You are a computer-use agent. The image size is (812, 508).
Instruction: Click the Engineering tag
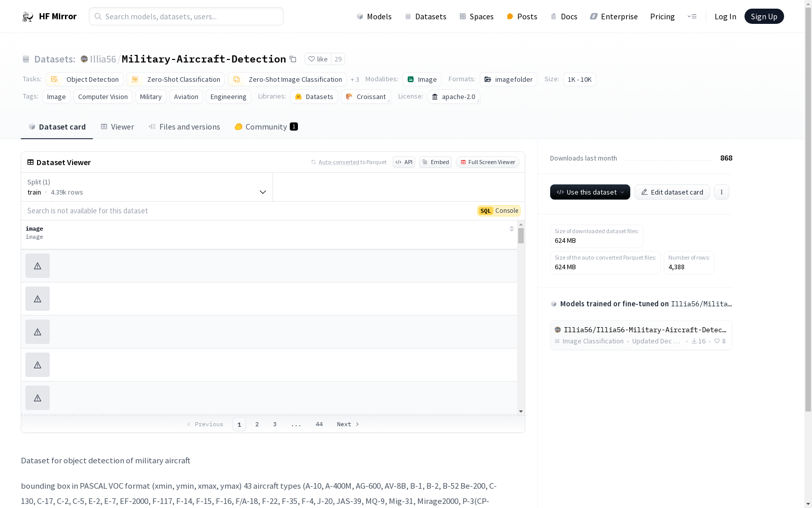228,97
